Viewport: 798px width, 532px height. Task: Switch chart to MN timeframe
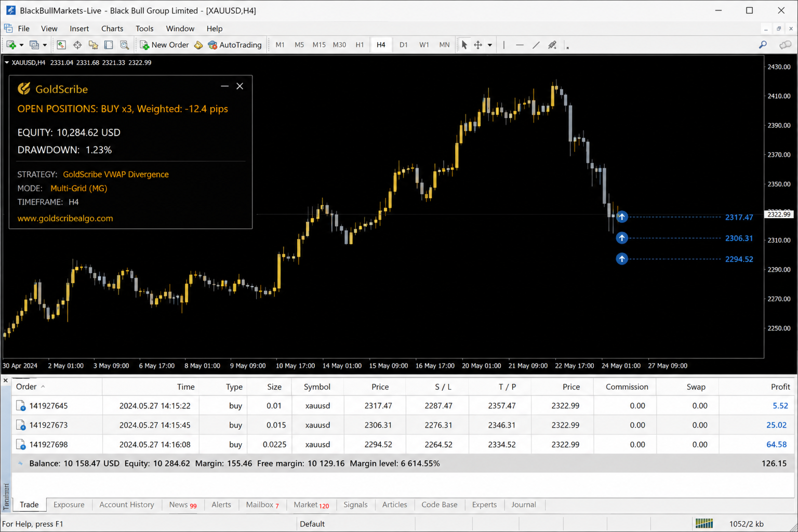pyautogui.click(x=444, y=45)
